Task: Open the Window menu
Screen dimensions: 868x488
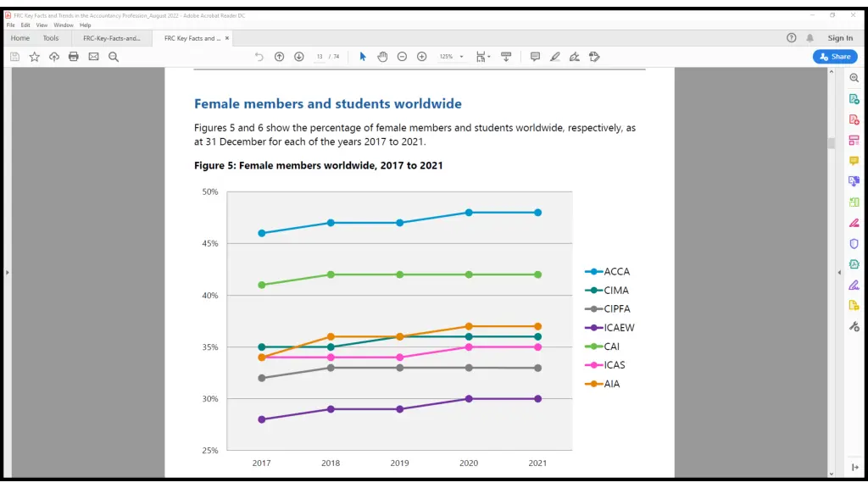Action: click(64, 25)
